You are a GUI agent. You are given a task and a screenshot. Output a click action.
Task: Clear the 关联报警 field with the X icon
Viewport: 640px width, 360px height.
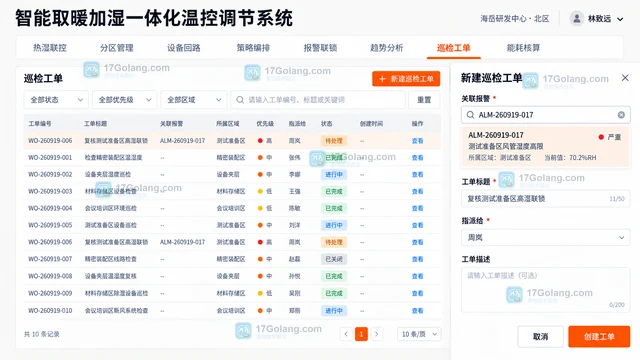click(x=621, y=115)
